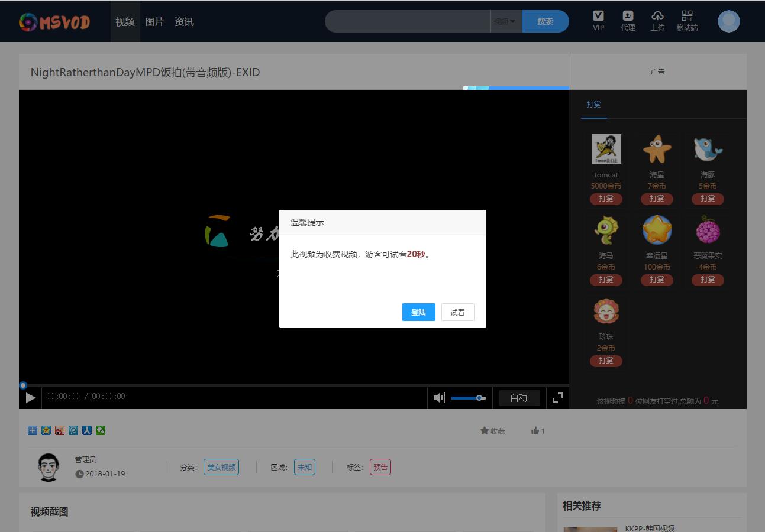
Task: Open the 移动端 QR code icon
Action: [x=687, y=21]
